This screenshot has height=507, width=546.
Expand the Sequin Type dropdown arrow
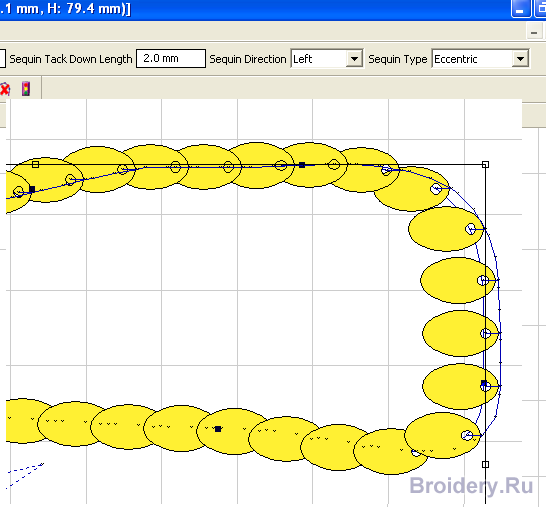point(520,59)
